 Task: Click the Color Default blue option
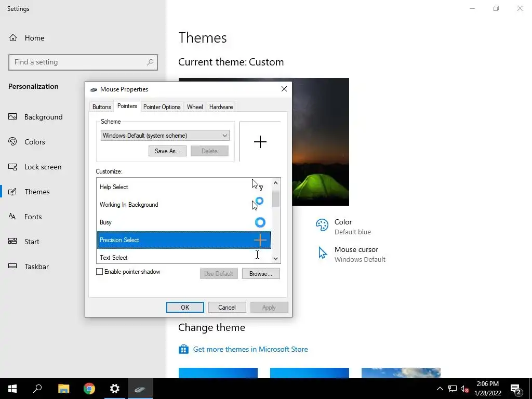(343, 227)
